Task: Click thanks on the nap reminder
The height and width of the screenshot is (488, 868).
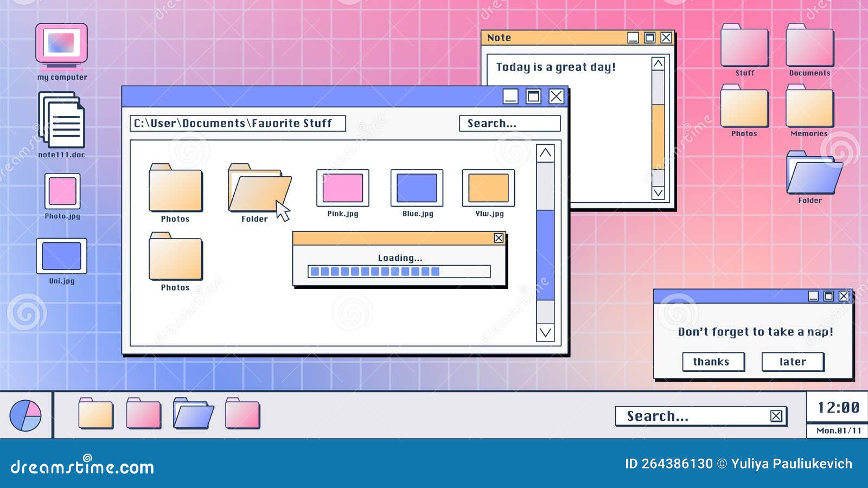Action: (x=713, y=362)
